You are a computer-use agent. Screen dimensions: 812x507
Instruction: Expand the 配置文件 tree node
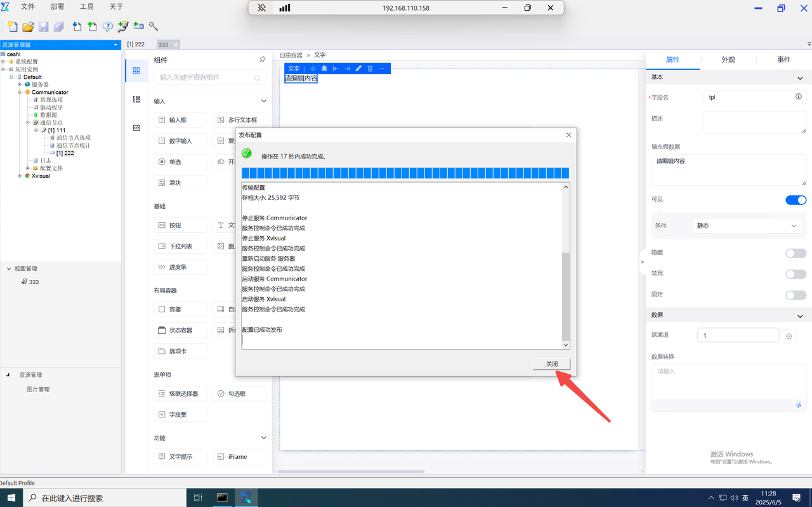pyautogui.click(x=27, y=168)
